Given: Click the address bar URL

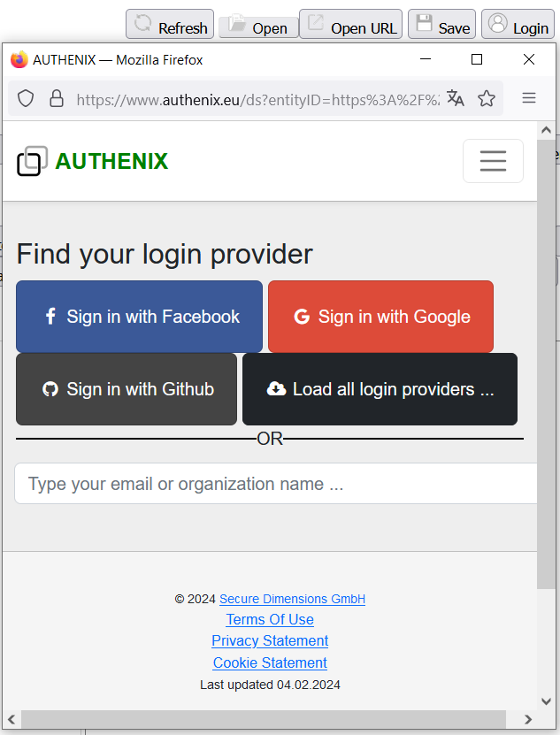Looking at the screenshot, I should [x=257, y=99].
